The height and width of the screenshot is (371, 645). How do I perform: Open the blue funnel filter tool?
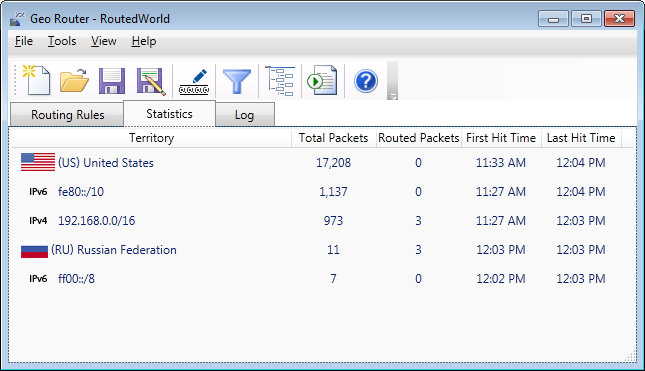click(237, 81)
